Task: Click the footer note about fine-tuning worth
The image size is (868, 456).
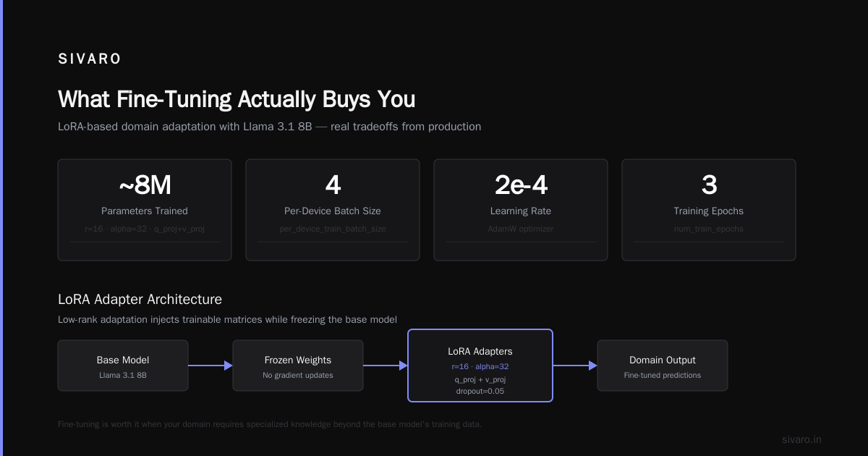Action: [270, 424]
